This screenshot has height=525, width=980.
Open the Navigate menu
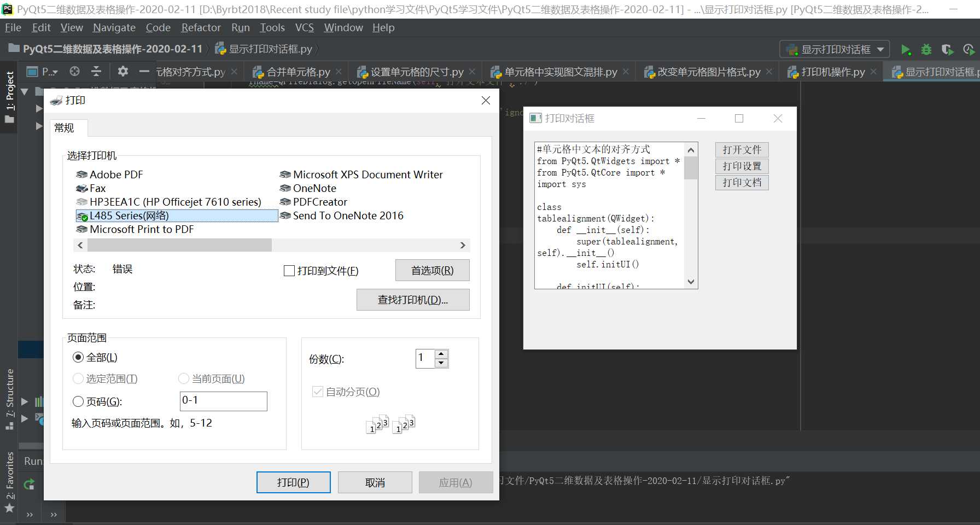click(114, 27)
